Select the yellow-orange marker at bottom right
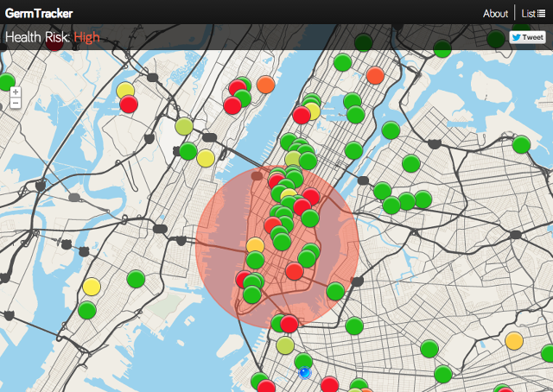 514,340
